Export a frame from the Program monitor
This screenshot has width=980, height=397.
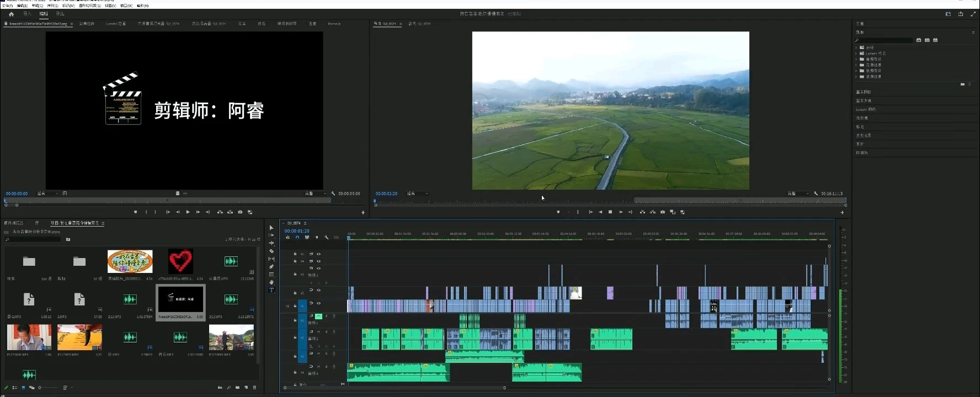coord(663,212)
